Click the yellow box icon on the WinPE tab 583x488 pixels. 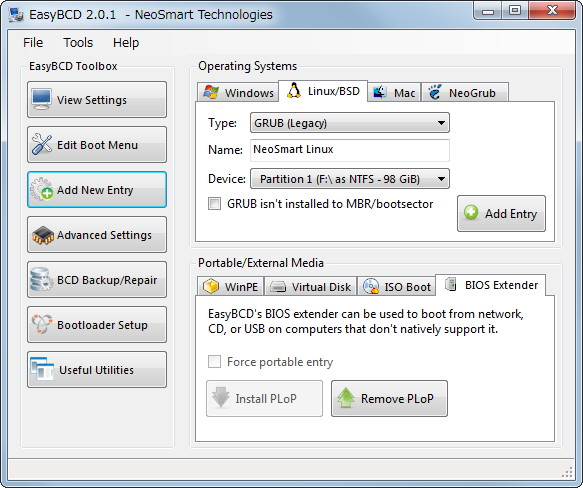(x=211, y=286)
